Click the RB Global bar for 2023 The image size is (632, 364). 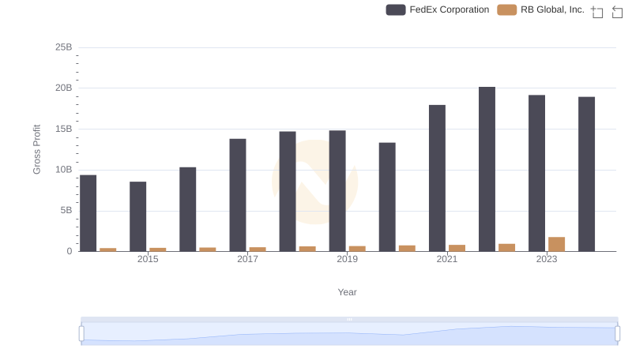pyautogui.click(x=557, y=244)
